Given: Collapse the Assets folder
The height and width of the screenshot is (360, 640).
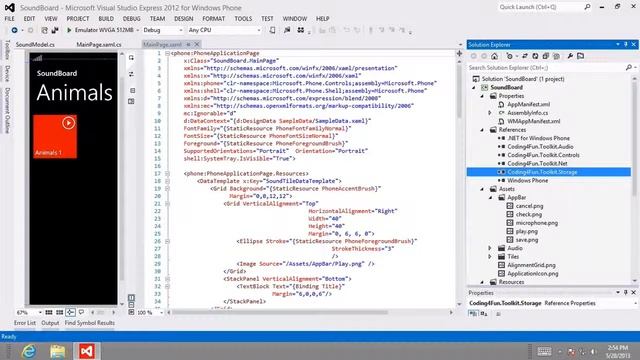Looking at the screenshot, I should [x=482, y=189].
